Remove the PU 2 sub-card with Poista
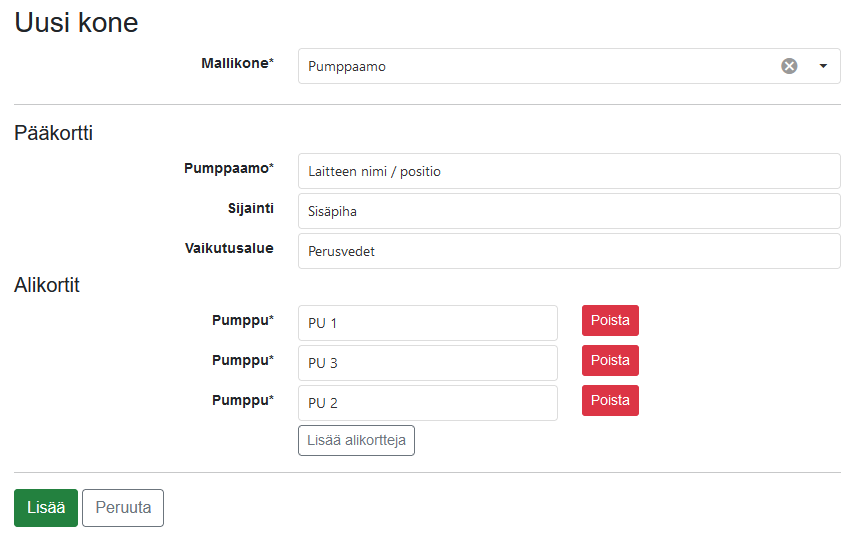855x538 pixels. pyautogui.click(x=610, y=401)
